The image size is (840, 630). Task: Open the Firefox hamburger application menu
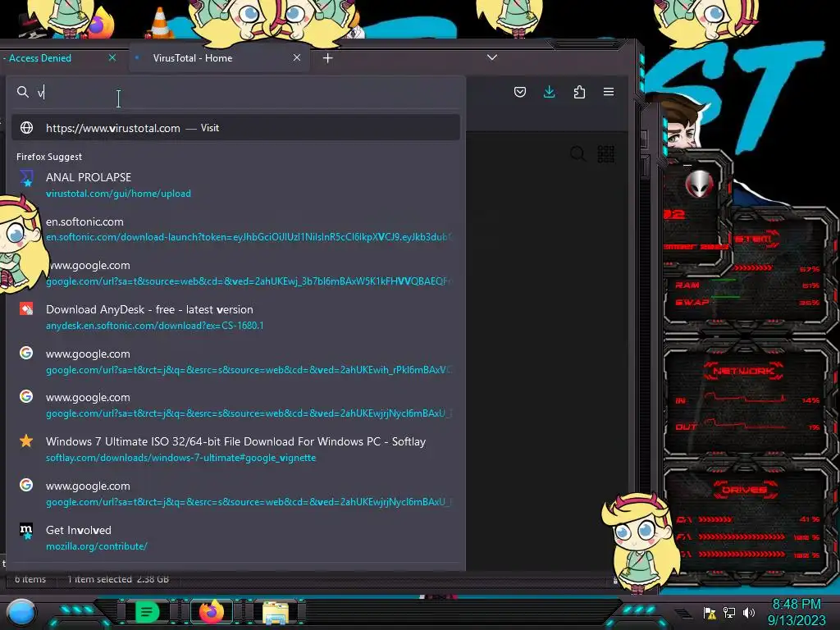[609, 92]
